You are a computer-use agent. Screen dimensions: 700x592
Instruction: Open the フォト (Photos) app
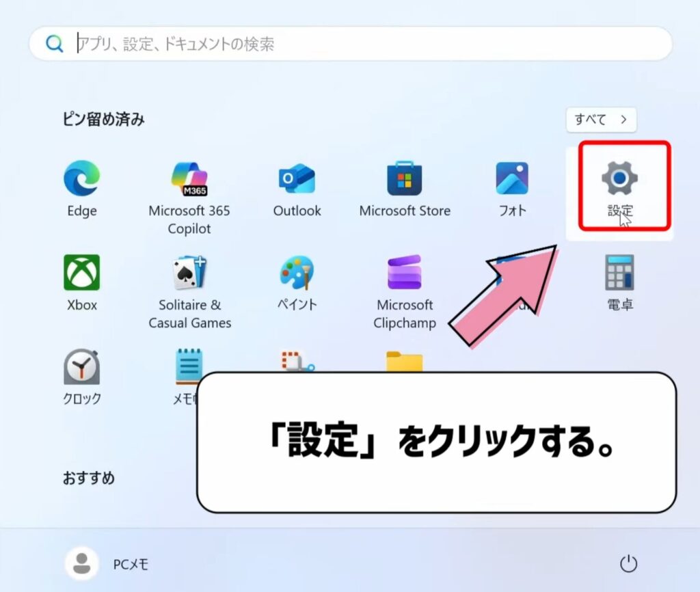click(512, 180)
